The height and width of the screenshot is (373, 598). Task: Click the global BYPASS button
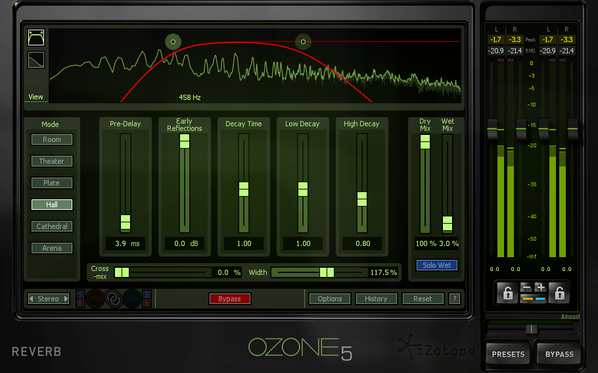point(559,354)
